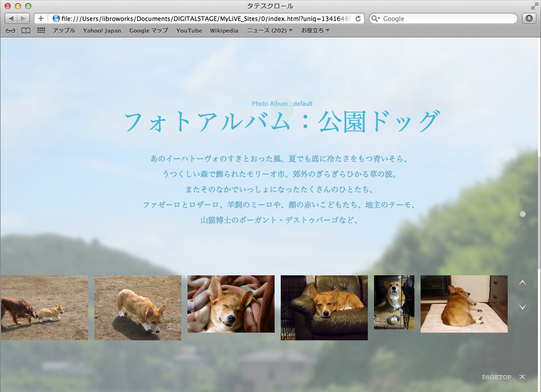Select the third page indicator dot
541x392 pixels.
tap(523, 227)
